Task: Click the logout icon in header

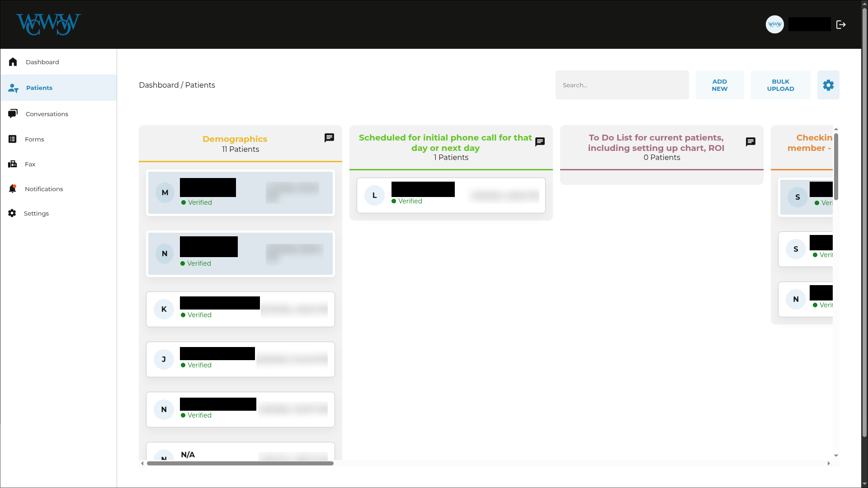Action: click(x=840, y=25)
